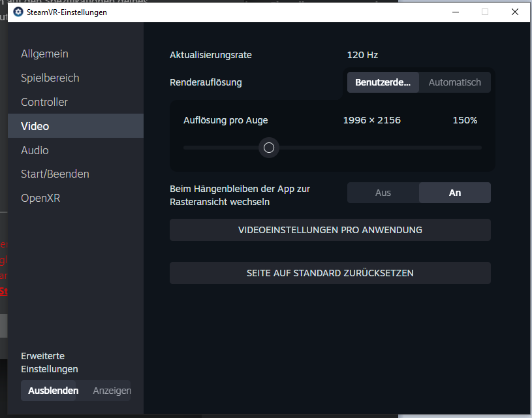The image size is (532, 418).
Task: Click the 120 Hz refresh rate value
Action: (x=362, y=55)
